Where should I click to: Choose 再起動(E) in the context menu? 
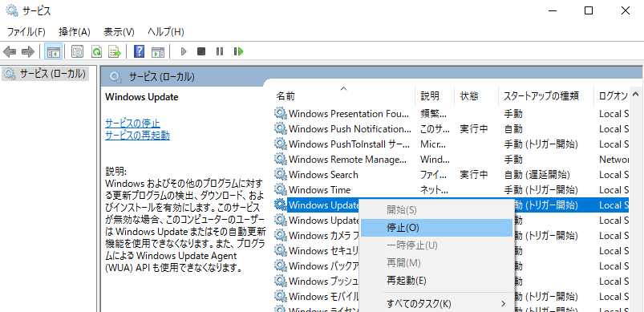436,281
